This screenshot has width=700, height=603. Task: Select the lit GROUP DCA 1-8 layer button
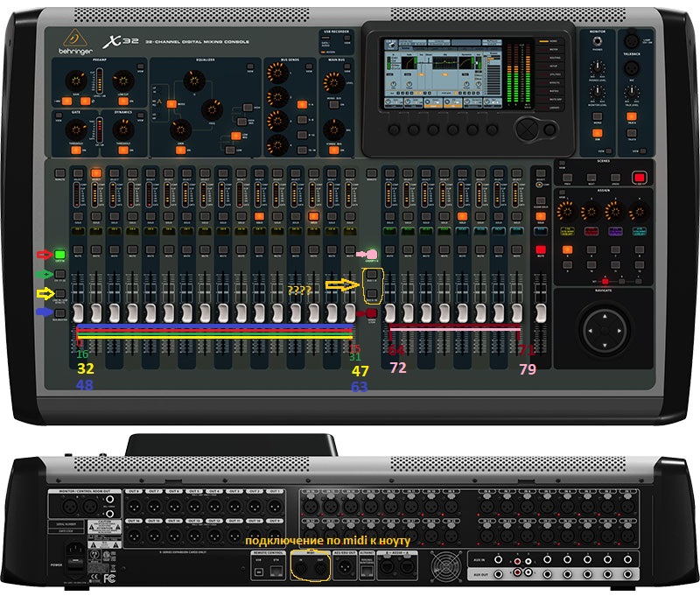372,255
